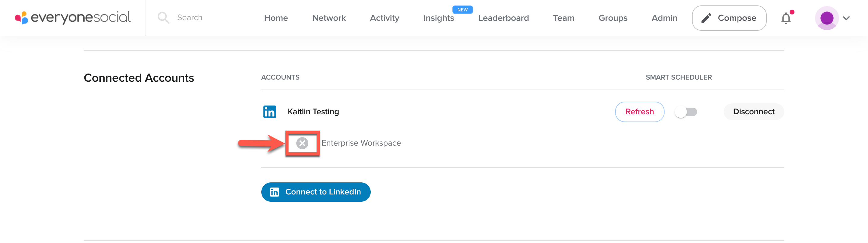This screenshot has height=243, width=868.
Task: Click the pencil icon in Compose
Action: [x=706, y=18]
